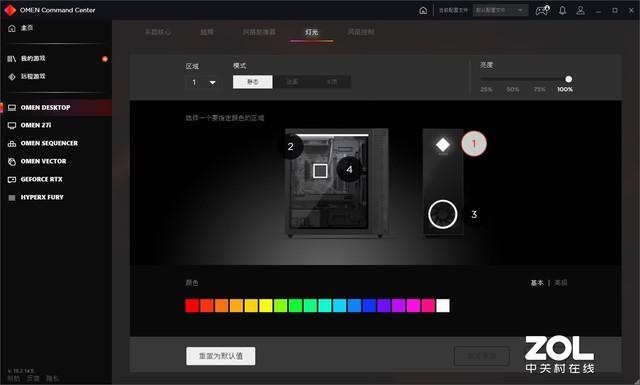Image resolution: width=640 pixels, height=385 pixels.
Task: Select OMEN DESKTOP device in sidebar
Action: coord(56,107)
